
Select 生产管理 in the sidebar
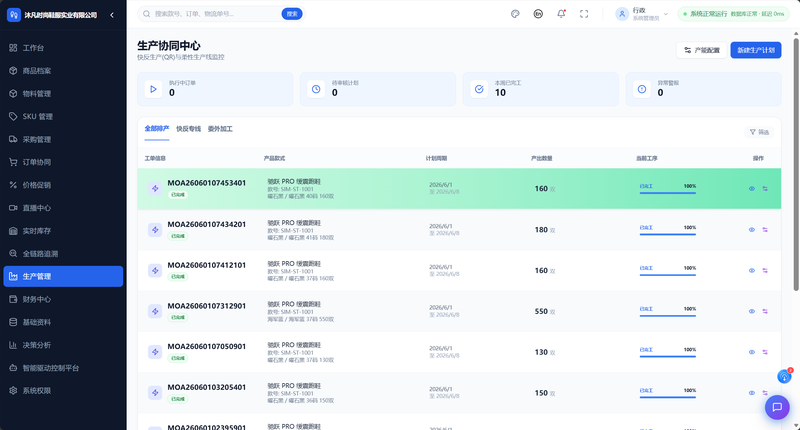coord(63,276)
